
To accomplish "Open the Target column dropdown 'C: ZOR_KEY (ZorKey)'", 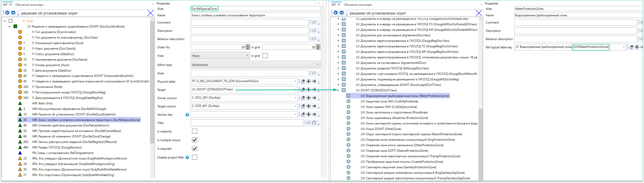I will pyautogui.click(x=244, y=106).
